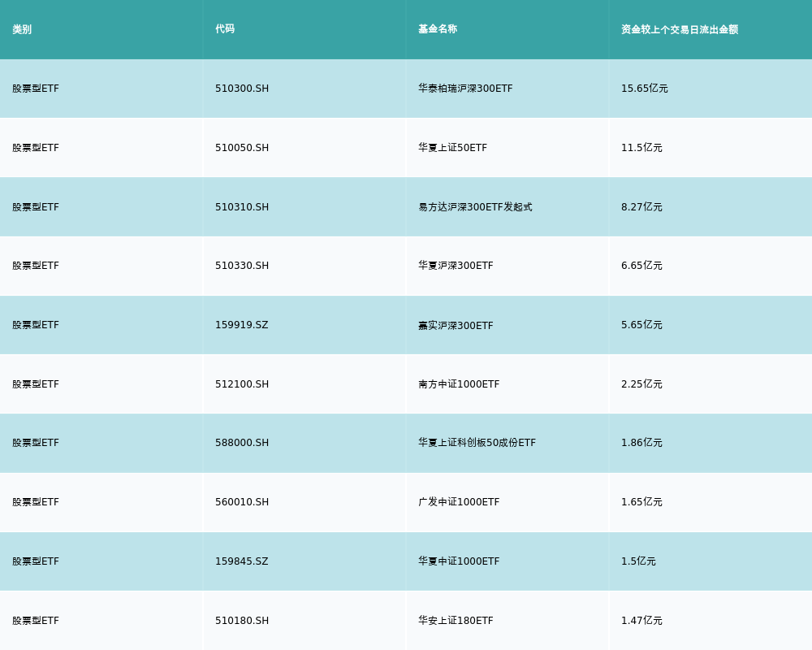This screenshot has width=812, height=650.
Task: Select code cell 588000.SH
Action: (x=242, y=443)
